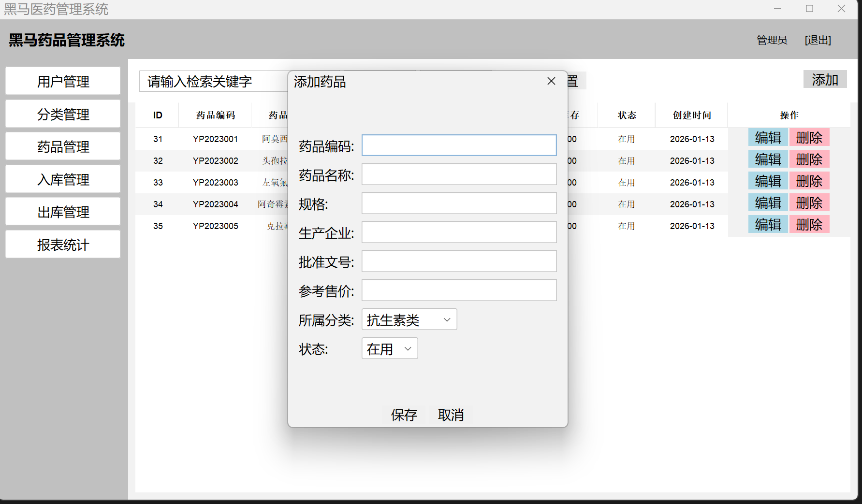862x504 pixels.
Task: Expand the 所属分类 dropdown
Action: tap(409, 319)
